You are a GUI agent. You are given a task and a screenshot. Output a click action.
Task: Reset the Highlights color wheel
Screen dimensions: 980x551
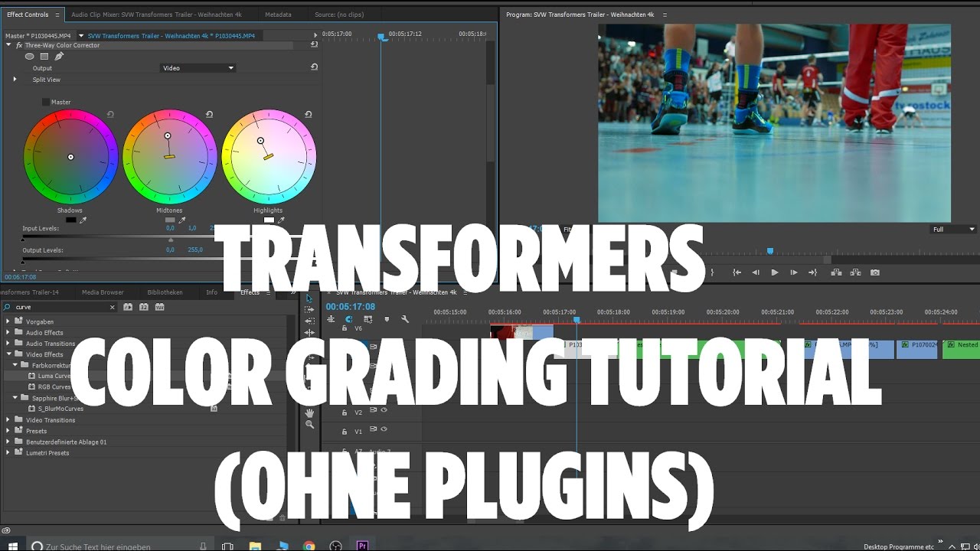[x=308, y=115]
